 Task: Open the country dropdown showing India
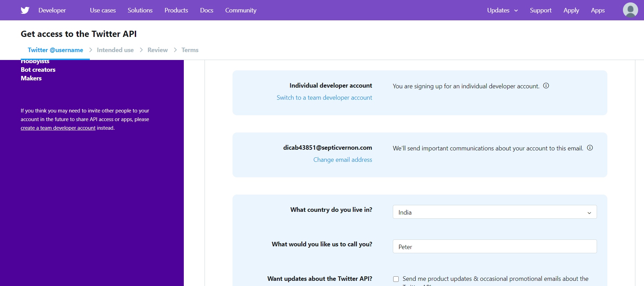(495, 212)
